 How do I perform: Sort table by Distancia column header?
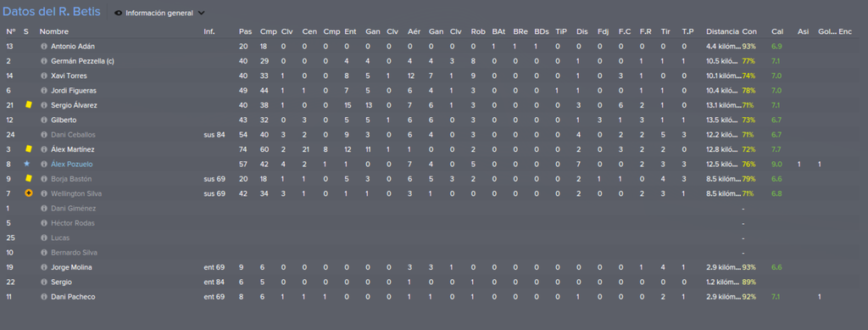tap(722, 31)
